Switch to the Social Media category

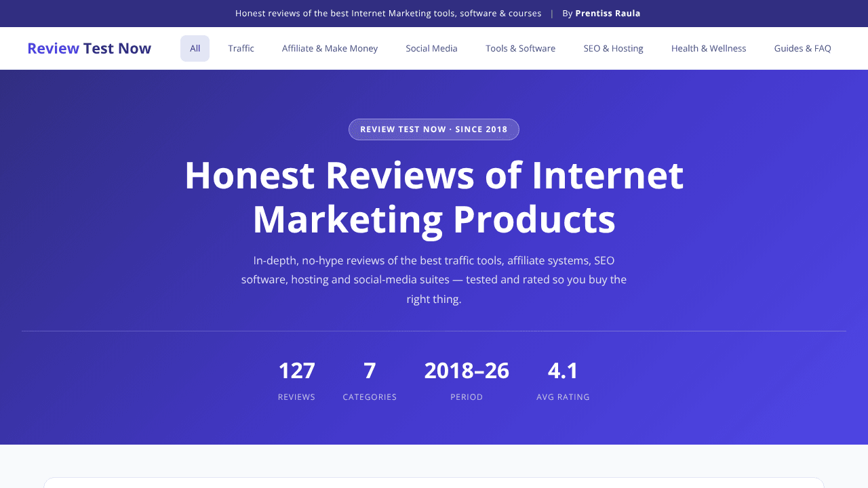coord(431,48)
